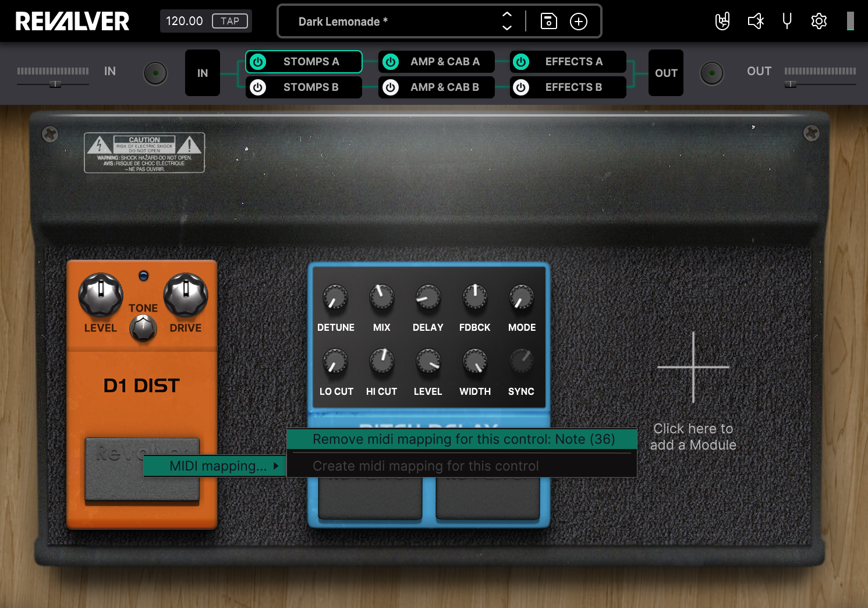The image size is (868, 608).
Task: Click the D1 DIST footswitch
Action: pos(143,469)
